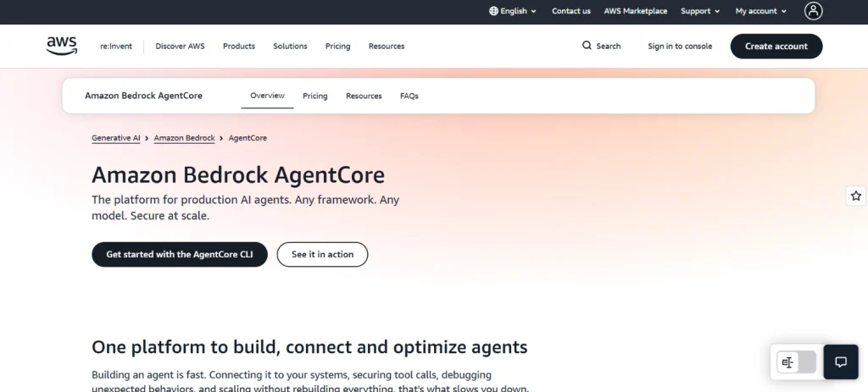Viewport: 868px width, 392px height.
Task: Click the AWS logo
Action: (x=61, y=46)
